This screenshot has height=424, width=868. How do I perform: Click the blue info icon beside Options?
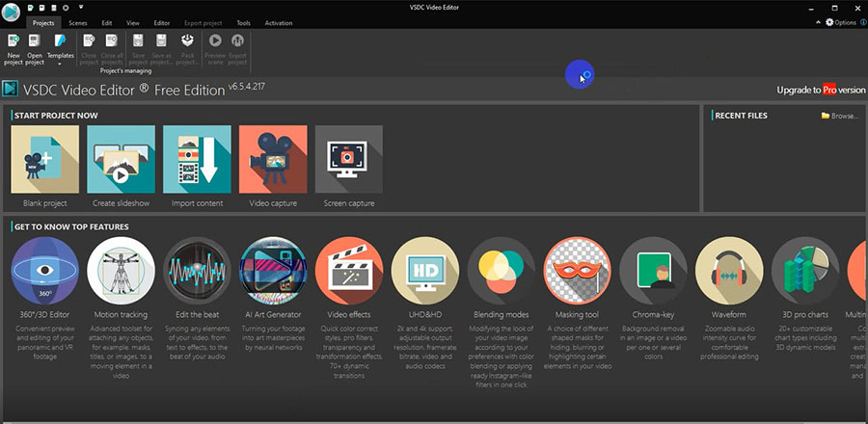tap(863, 23)
